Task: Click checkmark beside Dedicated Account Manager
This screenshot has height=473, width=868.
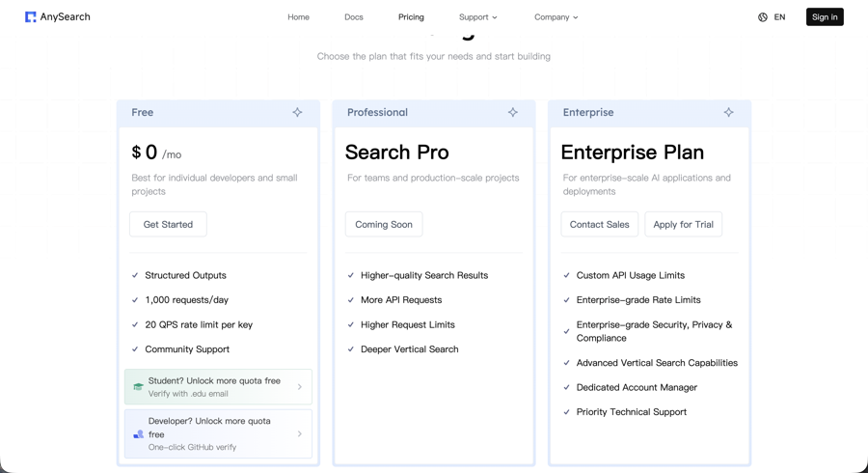Action: (566, 387)
